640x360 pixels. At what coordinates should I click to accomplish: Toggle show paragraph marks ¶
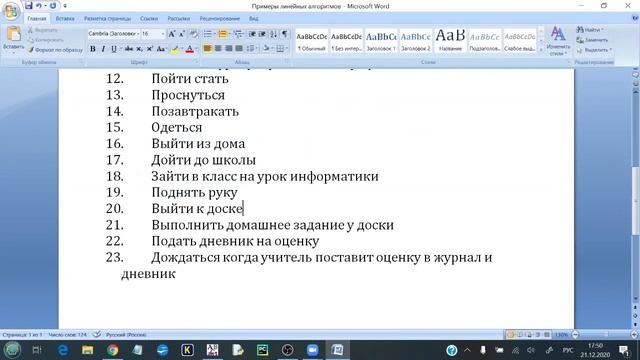(284, 34)
